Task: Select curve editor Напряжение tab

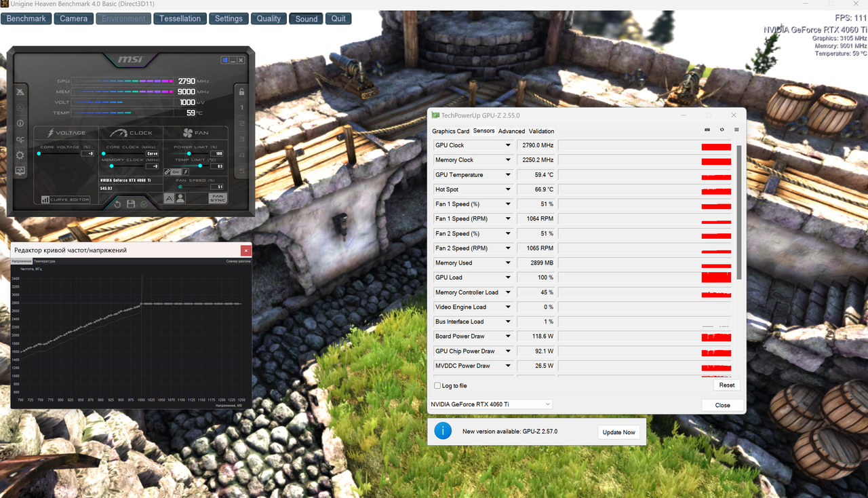Action: point(22,261)
